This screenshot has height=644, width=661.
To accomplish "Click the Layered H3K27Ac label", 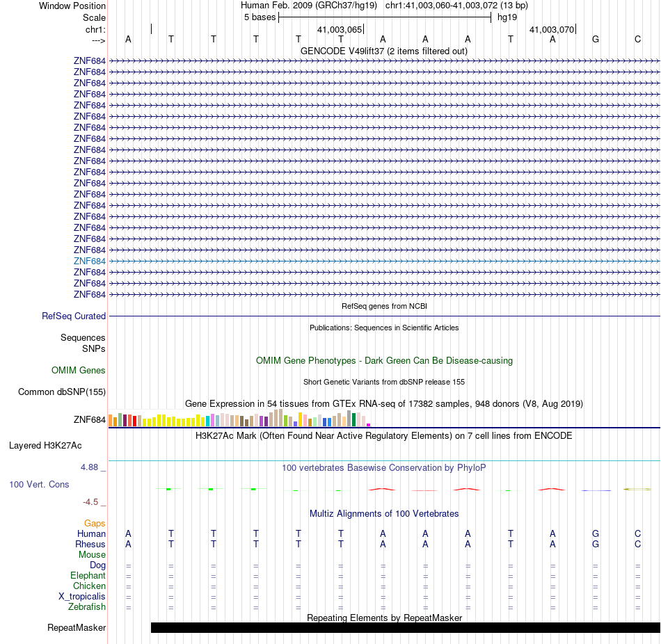I will click(x=45, y=446).
